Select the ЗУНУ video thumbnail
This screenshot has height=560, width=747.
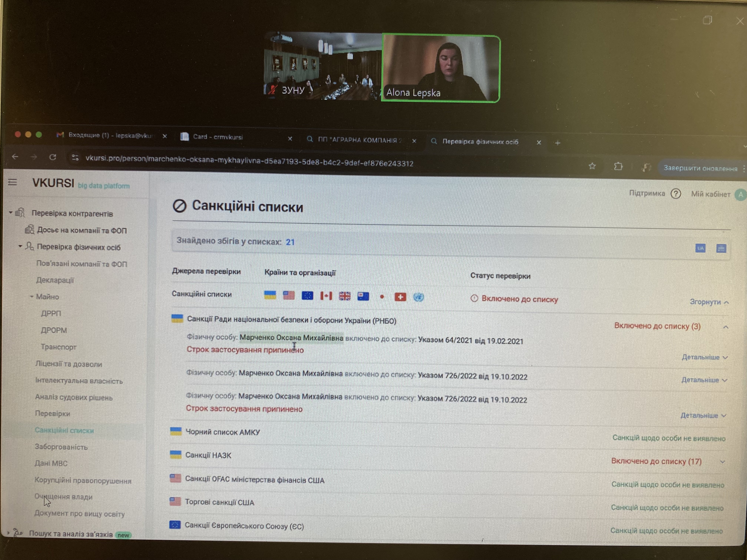(323, 66)
